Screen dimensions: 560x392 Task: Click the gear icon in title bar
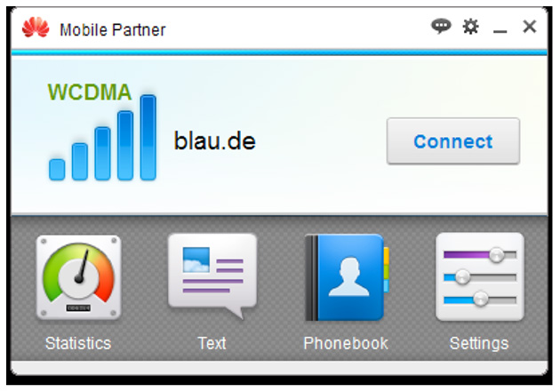tap(471, 27)
